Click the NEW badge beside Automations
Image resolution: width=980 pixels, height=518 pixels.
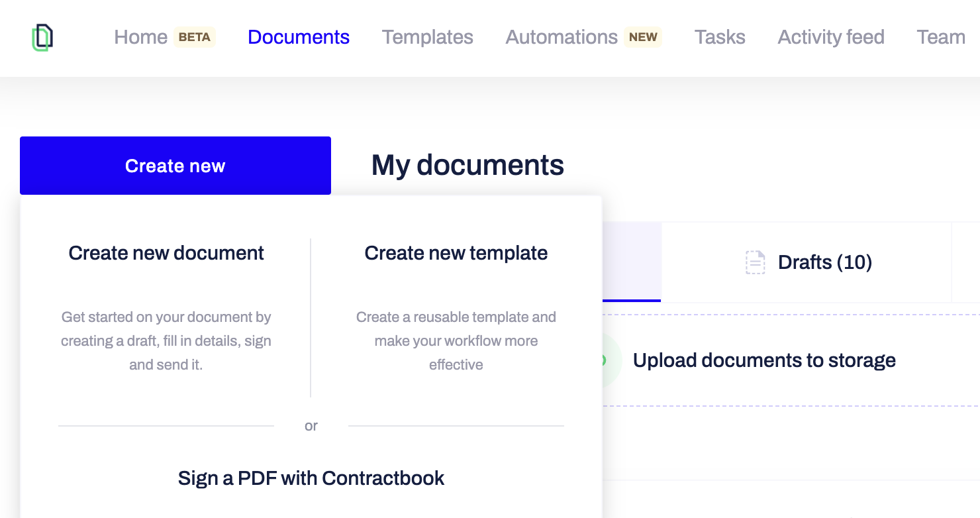(643, 37)
